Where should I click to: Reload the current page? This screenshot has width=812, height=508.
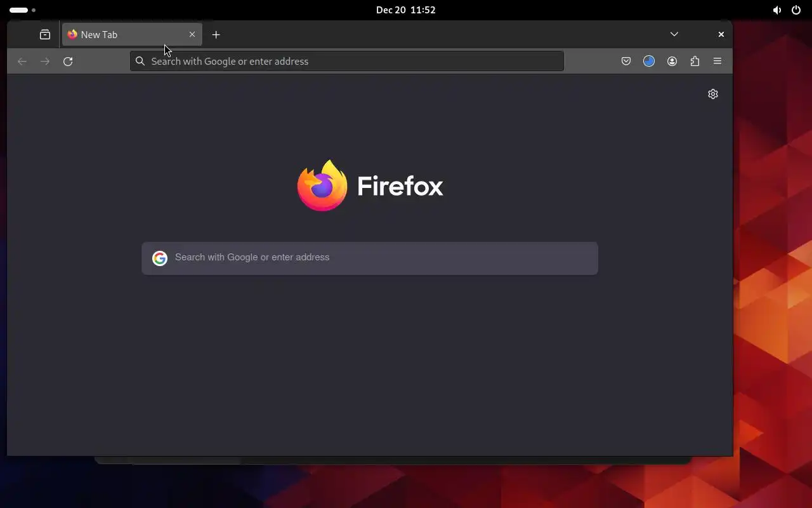[68, 61]
